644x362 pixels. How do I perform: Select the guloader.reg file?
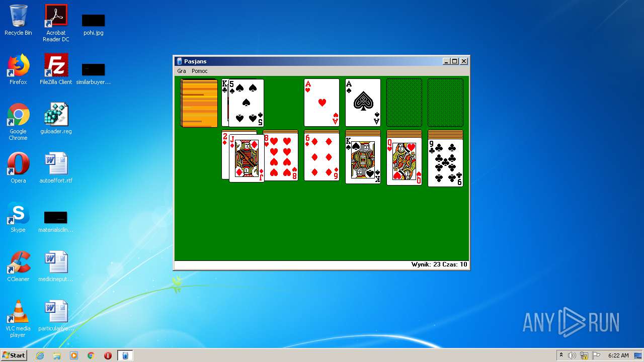tap(56, 119)
